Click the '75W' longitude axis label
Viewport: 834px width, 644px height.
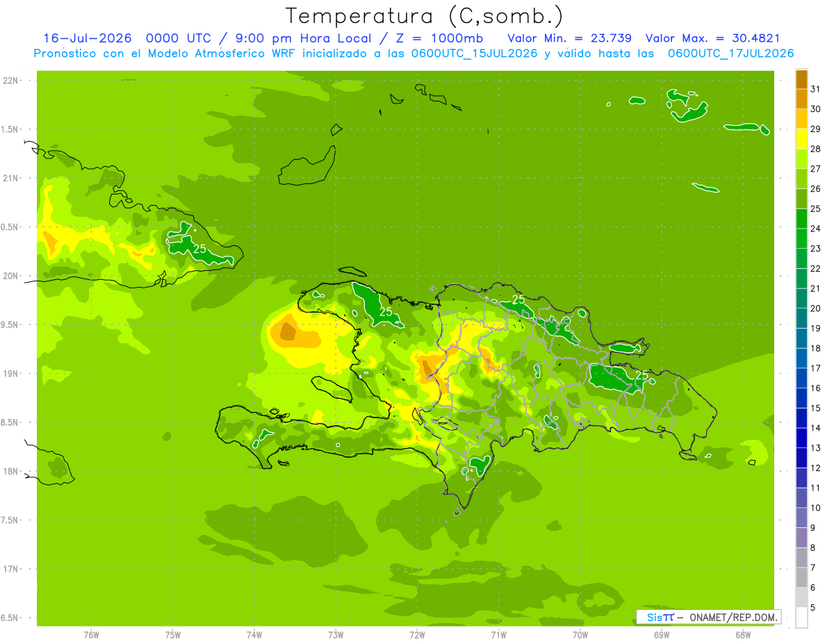click(x=173, y=635)
